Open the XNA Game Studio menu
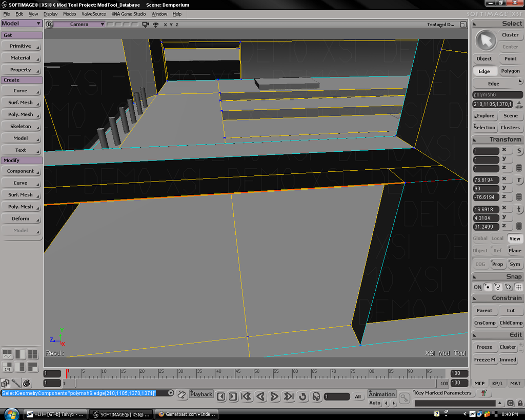Viewport: 525px width, 420px height. coord(129,14)
